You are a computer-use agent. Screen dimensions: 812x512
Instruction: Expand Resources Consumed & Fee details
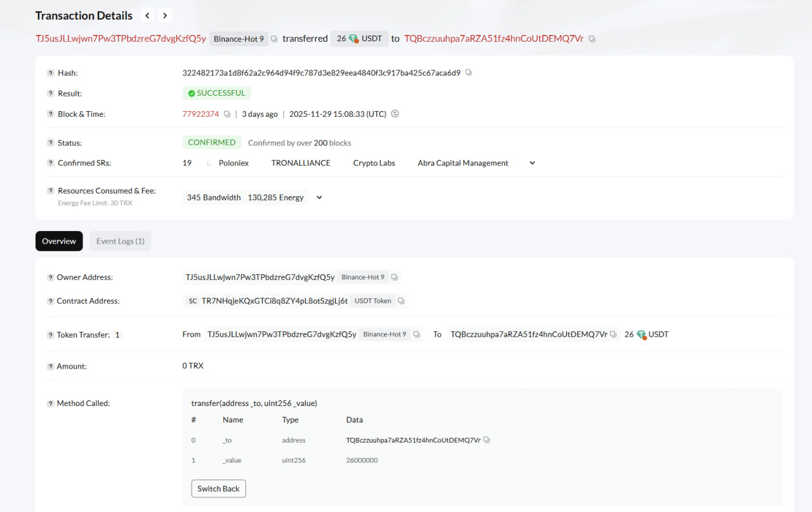[x=319, y=197]
